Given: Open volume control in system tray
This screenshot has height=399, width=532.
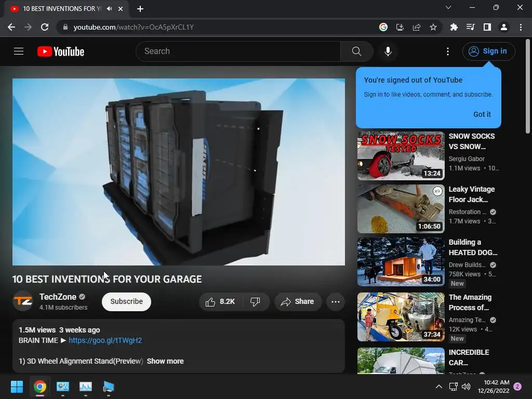Looking at the screenshot, I should [x=466, y=387].
